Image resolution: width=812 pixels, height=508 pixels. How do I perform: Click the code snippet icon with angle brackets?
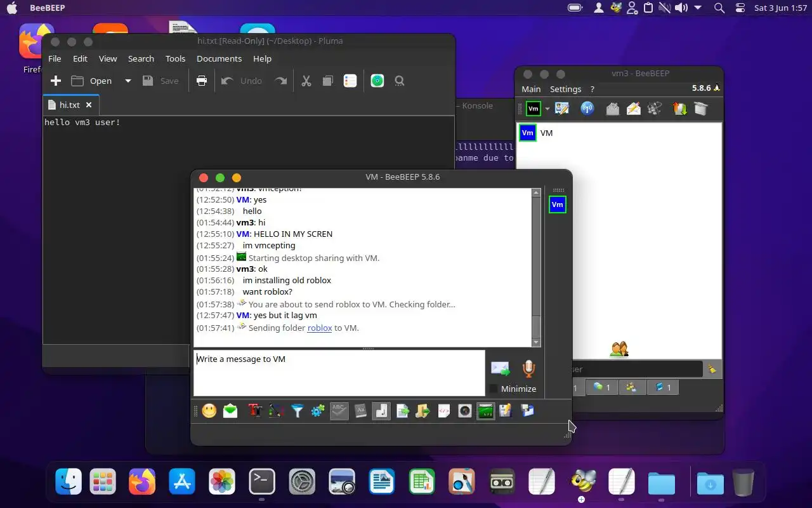click(444, 411)
